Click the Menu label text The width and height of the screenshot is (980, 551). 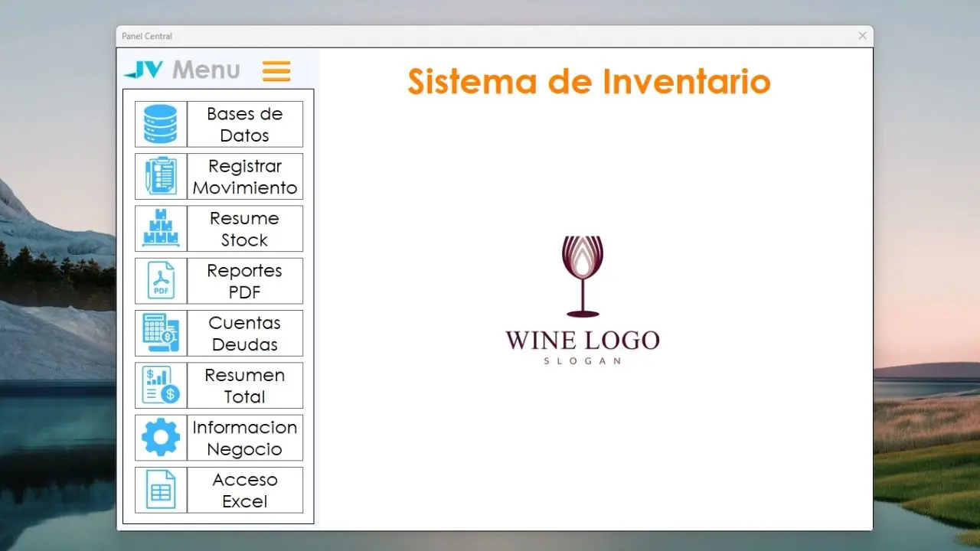coord(206,70)
